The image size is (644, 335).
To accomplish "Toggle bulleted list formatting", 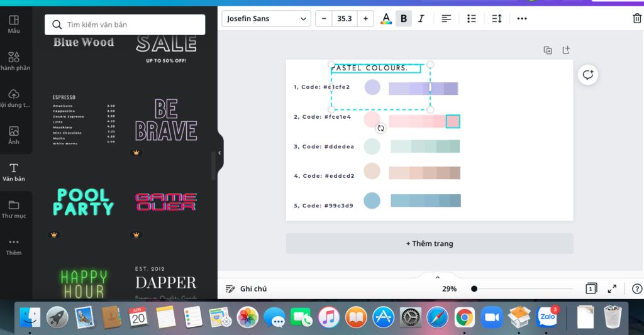I will (472, 18).
